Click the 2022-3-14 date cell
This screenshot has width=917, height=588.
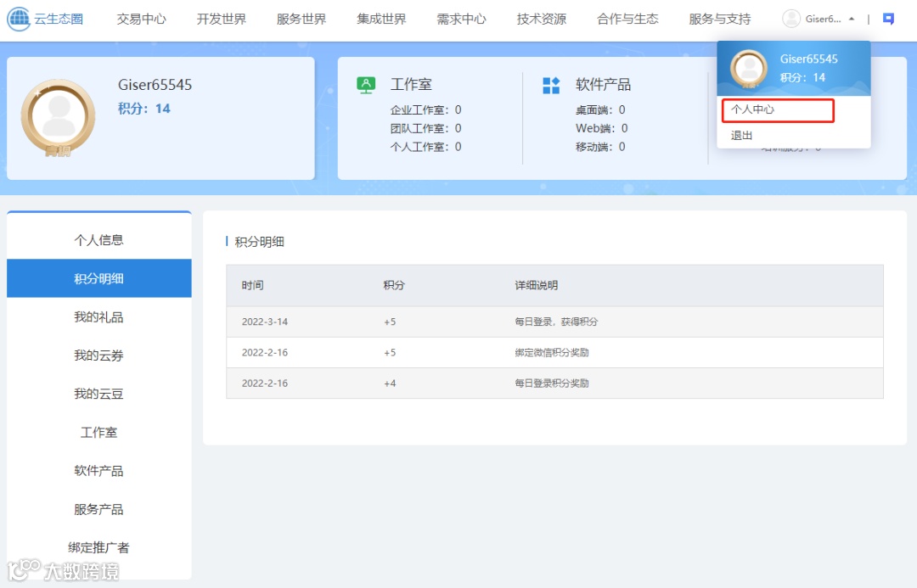tap(265, 322)
